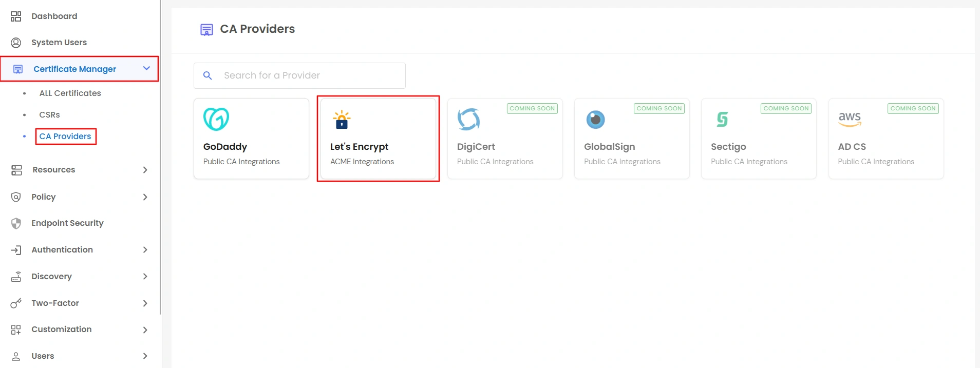Click the Sectigo green logo
This screenshot has height=368, width=980.
click(722, 119)
